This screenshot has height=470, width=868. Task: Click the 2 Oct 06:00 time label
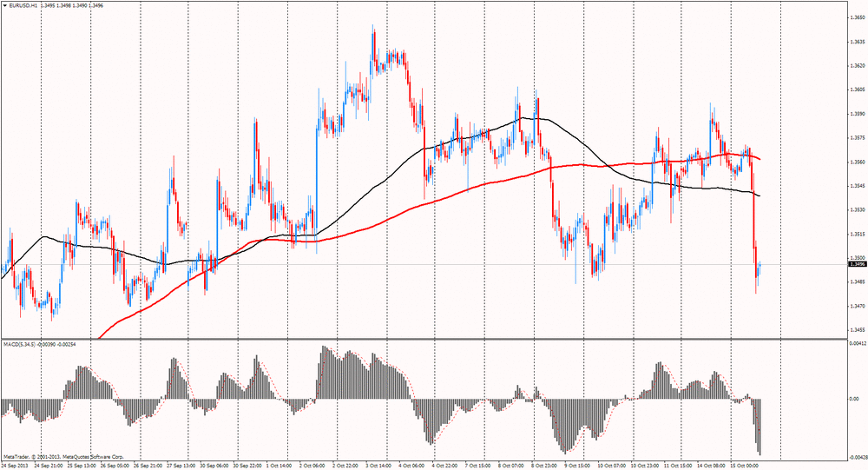point(312,466)
